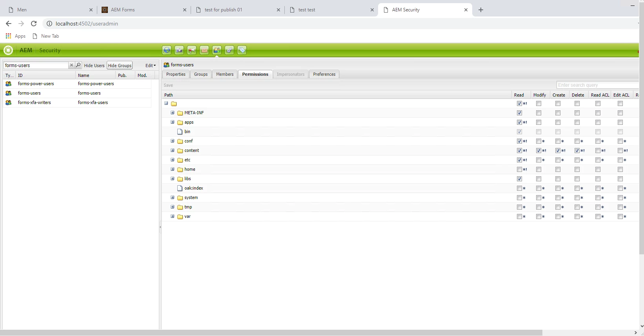644x336 pixels.
Task: Open the Users and groups icon in toolbar
Action: point(217,50)
